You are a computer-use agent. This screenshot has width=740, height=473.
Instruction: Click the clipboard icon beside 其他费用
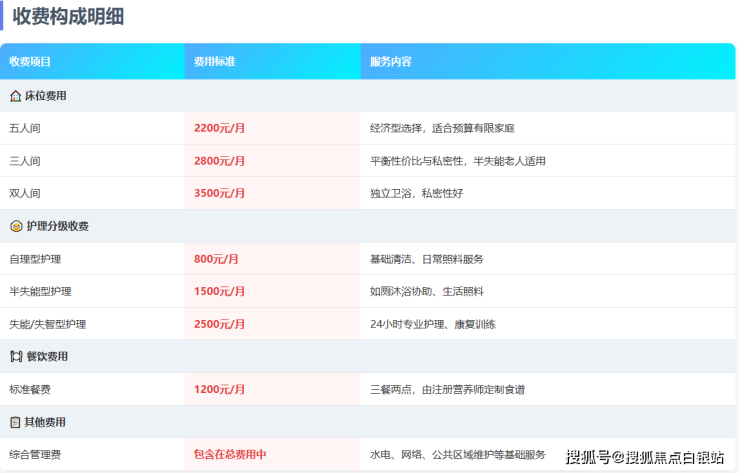pyautogui.click(x=15, y=422)
